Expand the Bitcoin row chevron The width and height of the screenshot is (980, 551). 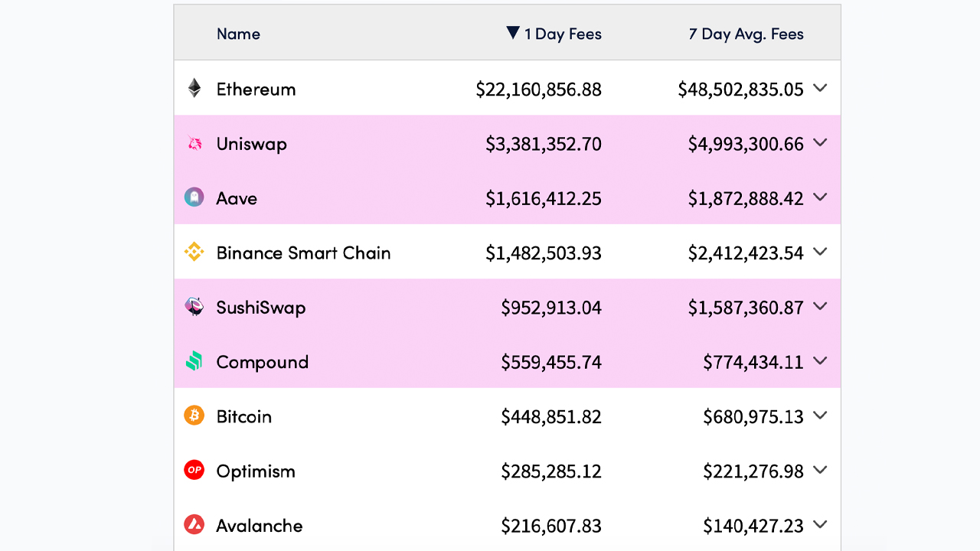(820, 416)
